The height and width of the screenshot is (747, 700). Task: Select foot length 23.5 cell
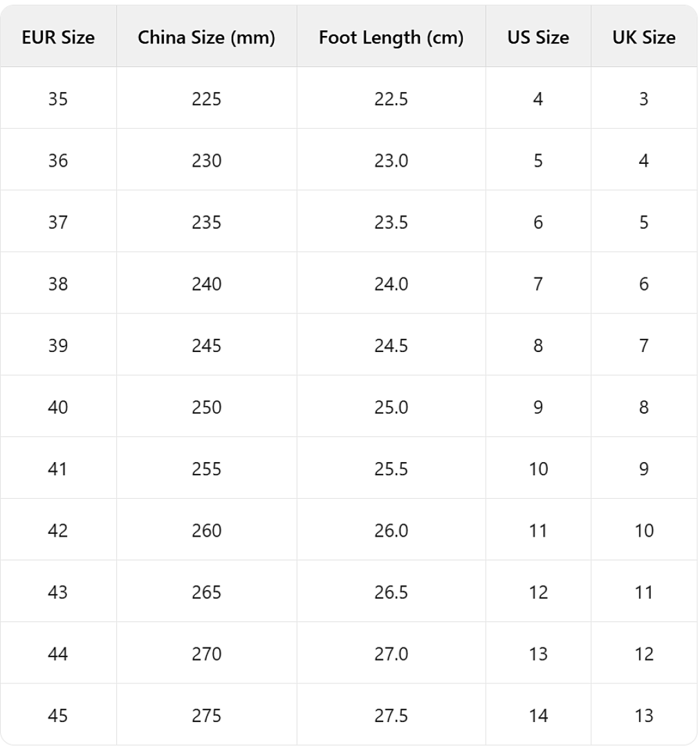coord(391,222)
